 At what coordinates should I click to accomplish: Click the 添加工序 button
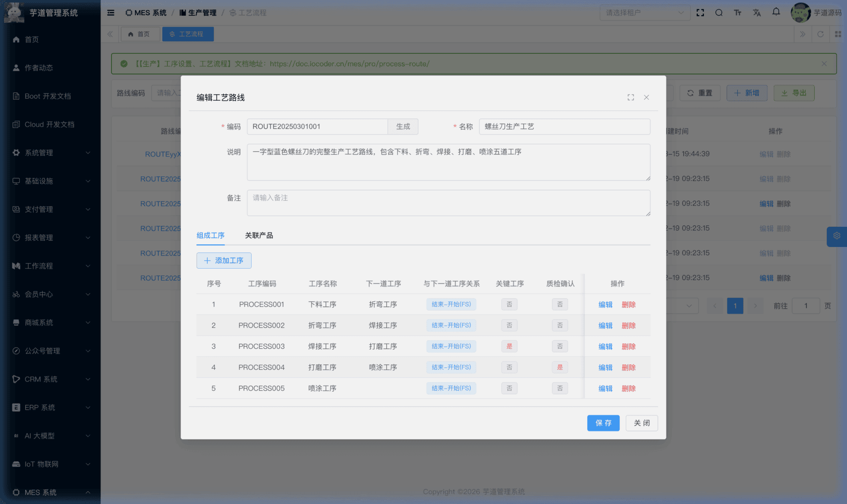coord(224,261)
